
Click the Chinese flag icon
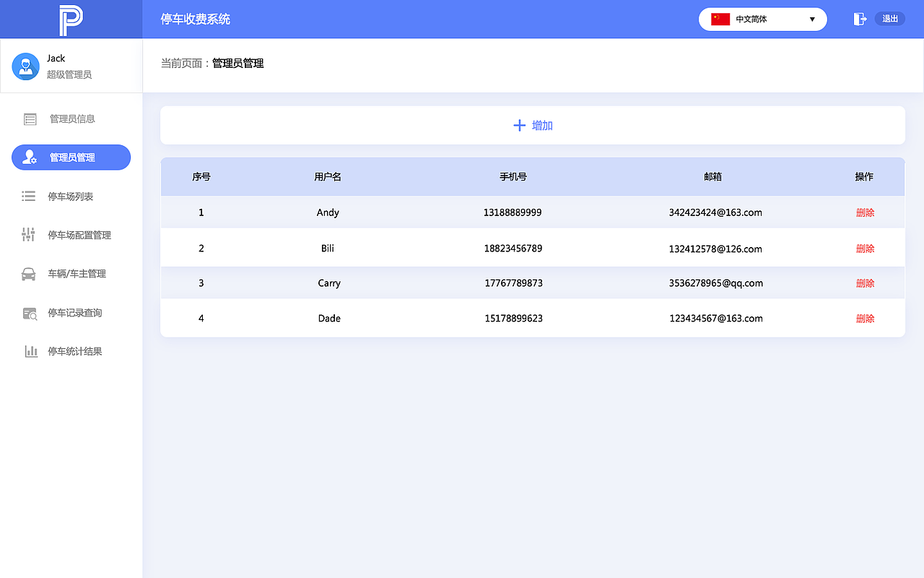click(x=720, y=20)
